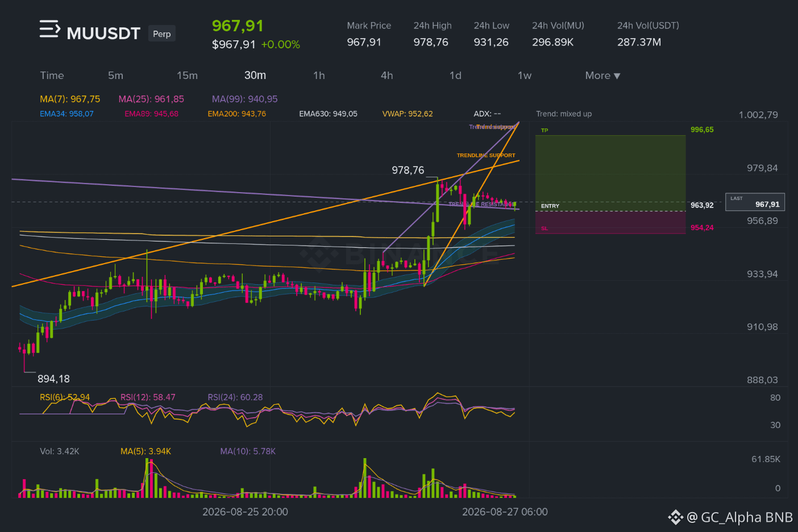Click the large green 967,91 price header
The width and height of the screenshot is (798, 532).
click(x=238, y=26)
